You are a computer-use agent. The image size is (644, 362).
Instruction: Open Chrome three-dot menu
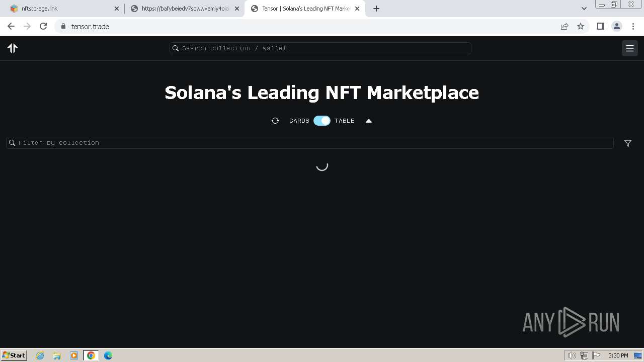(633, 26)
